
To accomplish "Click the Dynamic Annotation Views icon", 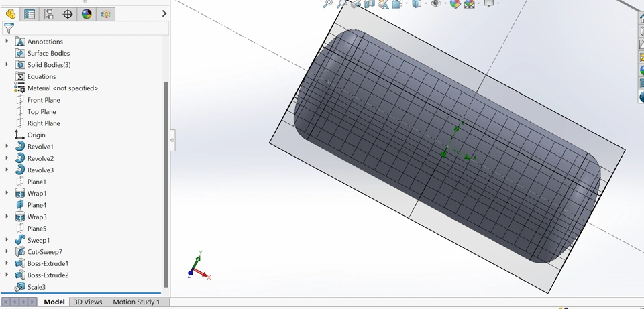I will click(383, 4).
